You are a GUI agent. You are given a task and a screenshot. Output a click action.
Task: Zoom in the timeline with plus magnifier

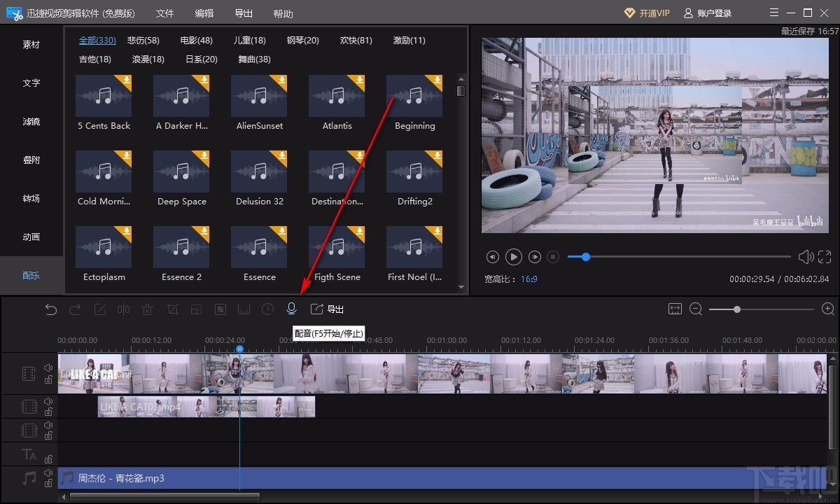click(828, 309)
